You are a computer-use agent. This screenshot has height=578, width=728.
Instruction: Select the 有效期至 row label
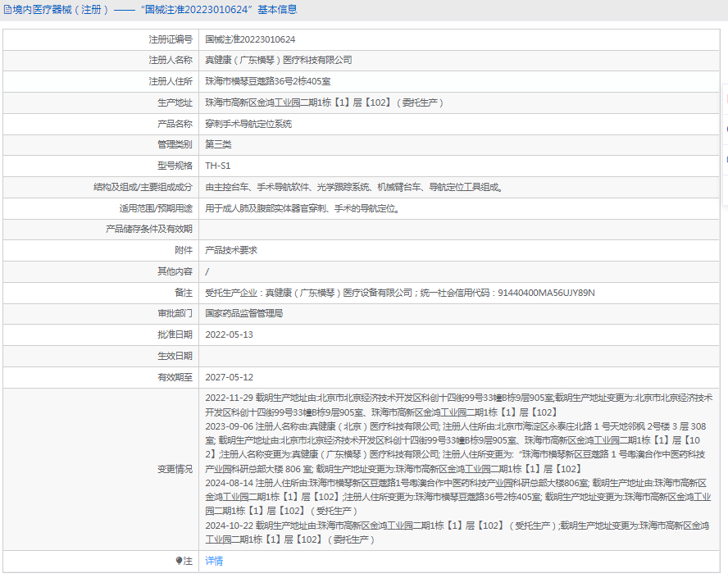(175, 377)
